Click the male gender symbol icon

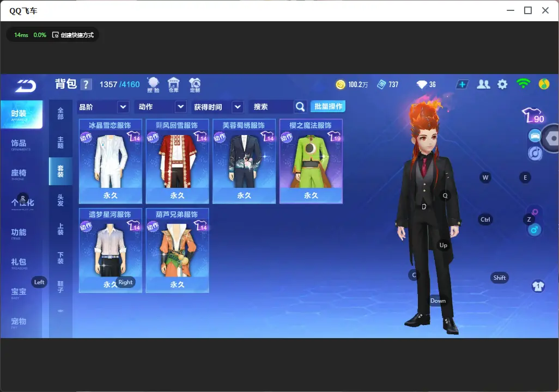click(534, 230)
